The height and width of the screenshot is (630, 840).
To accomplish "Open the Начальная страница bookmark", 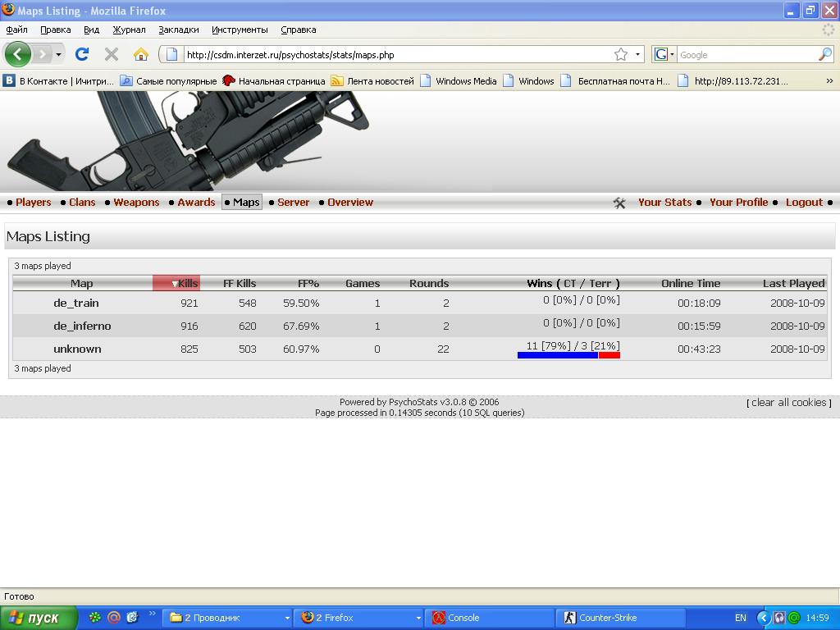I will point(274,81).
